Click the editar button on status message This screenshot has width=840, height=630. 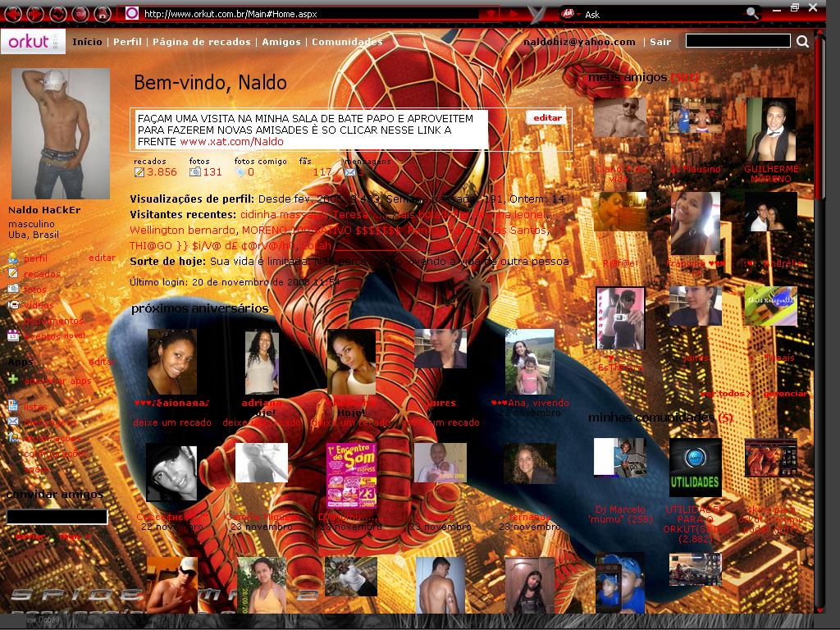tap(547, 118)
